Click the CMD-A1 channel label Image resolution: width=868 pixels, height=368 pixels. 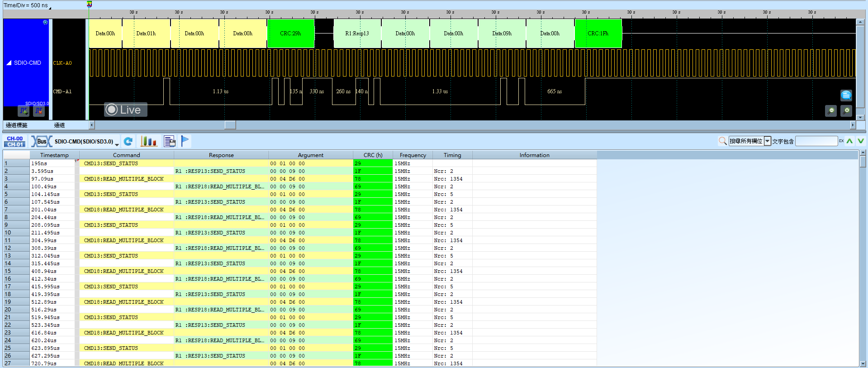pyautogui.click(x=62, y=91)
